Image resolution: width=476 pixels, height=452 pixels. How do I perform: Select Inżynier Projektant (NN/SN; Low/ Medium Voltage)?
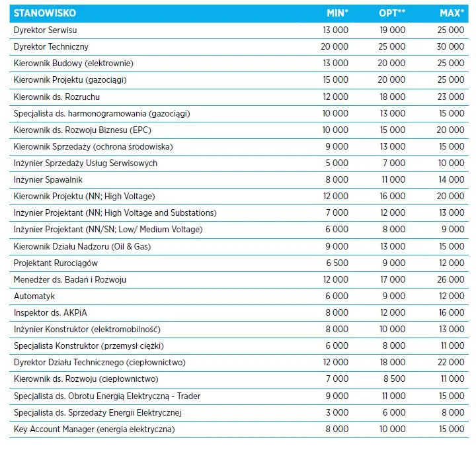(x=108, y=230)
